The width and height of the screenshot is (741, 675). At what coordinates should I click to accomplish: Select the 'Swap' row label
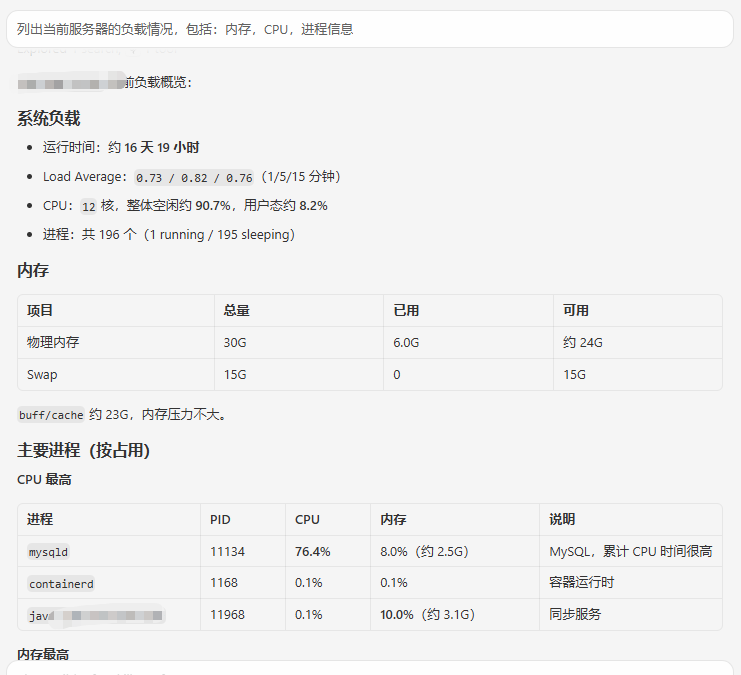tap(42, 375)
